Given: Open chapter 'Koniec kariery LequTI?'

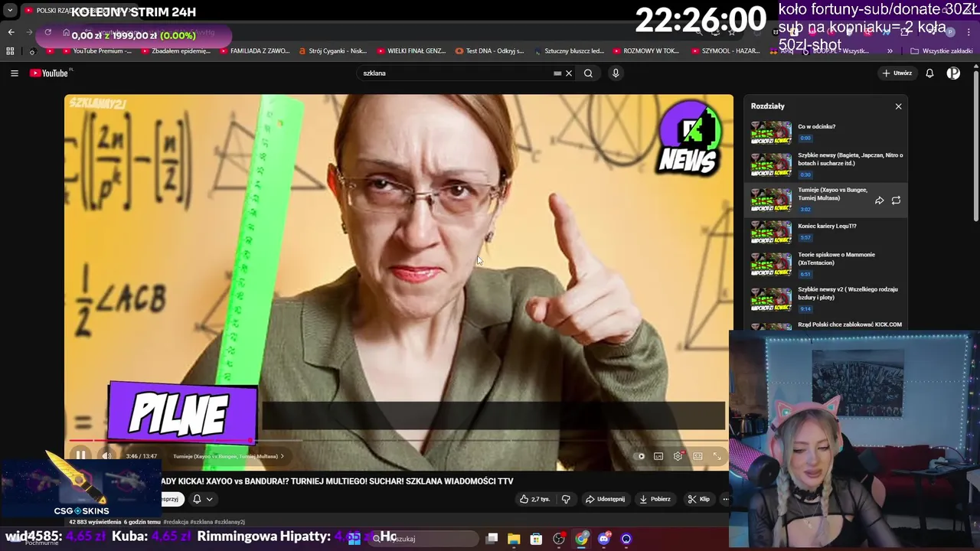Looking at the screenshot, I should click(826, 232).
